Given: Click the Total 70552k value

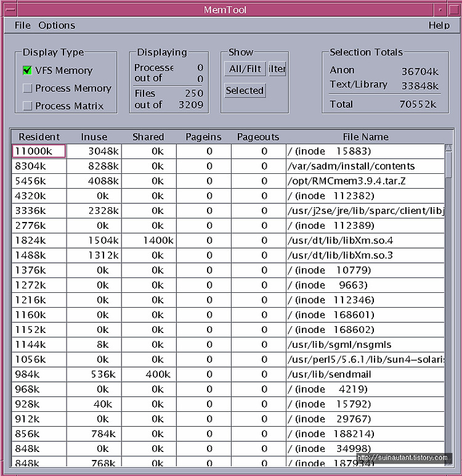Looking at the screenshot, I should (x=418, y=104).
